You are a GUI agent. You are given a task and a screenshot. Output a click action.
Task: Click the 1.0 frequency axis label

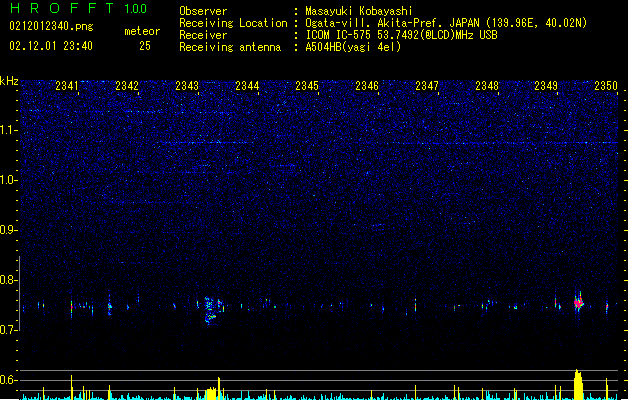point(9,180)
